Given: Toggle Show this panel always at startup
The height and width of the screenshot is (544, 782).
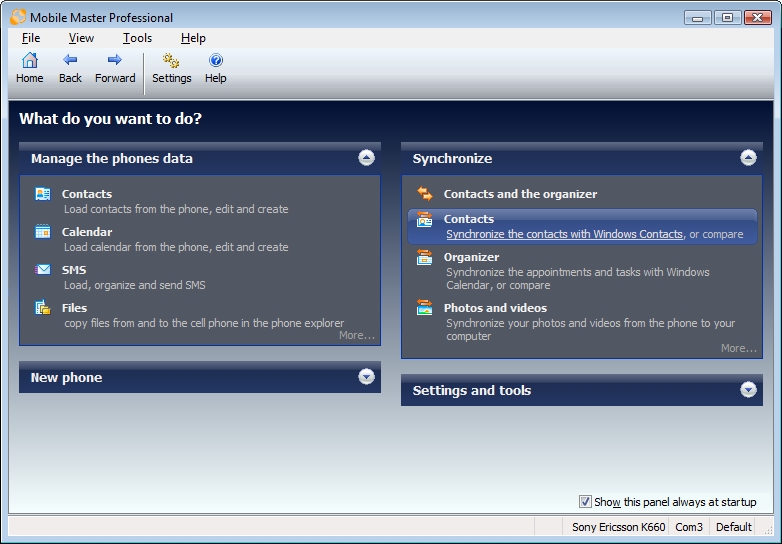Looking at the screenshot, I should [x=586, y=502].
